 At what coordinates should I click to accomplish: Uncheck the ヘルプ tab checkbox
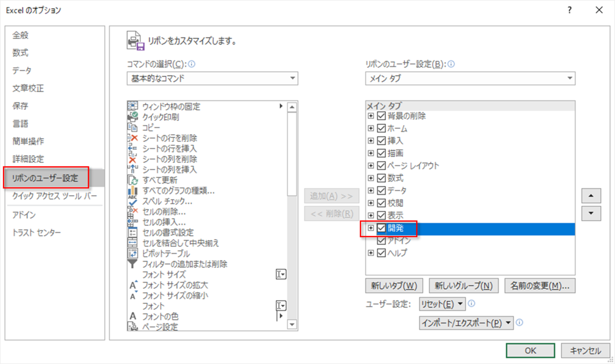[x=381, y=253]
